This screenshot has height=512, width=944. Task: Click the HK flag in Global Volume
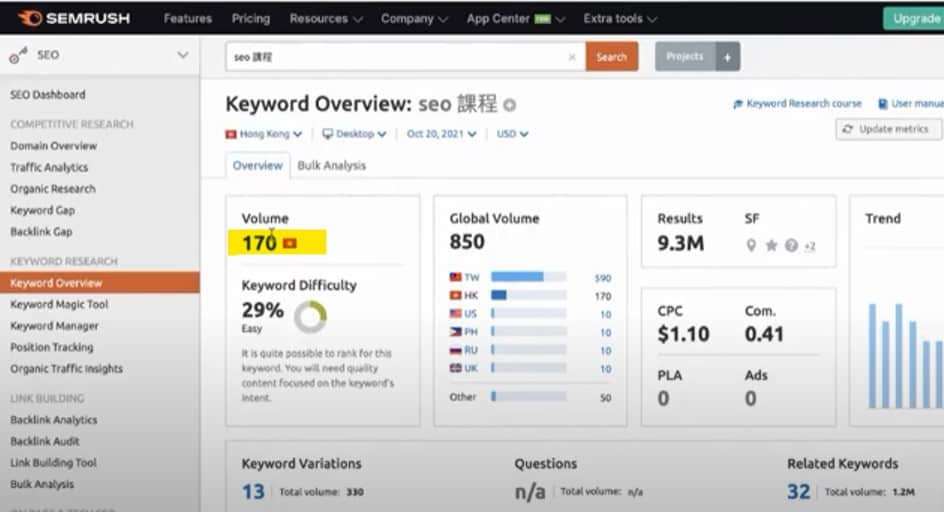(x=456, y=295)
